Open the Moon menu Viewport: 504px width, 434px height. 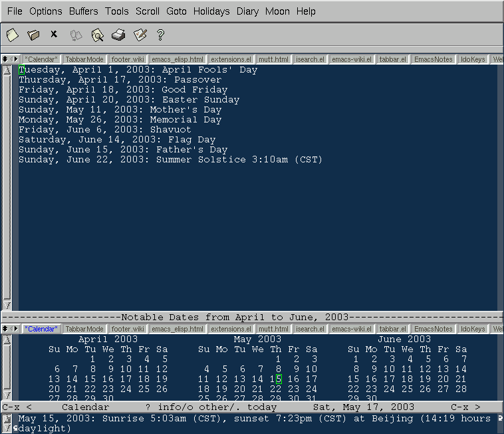277,11
